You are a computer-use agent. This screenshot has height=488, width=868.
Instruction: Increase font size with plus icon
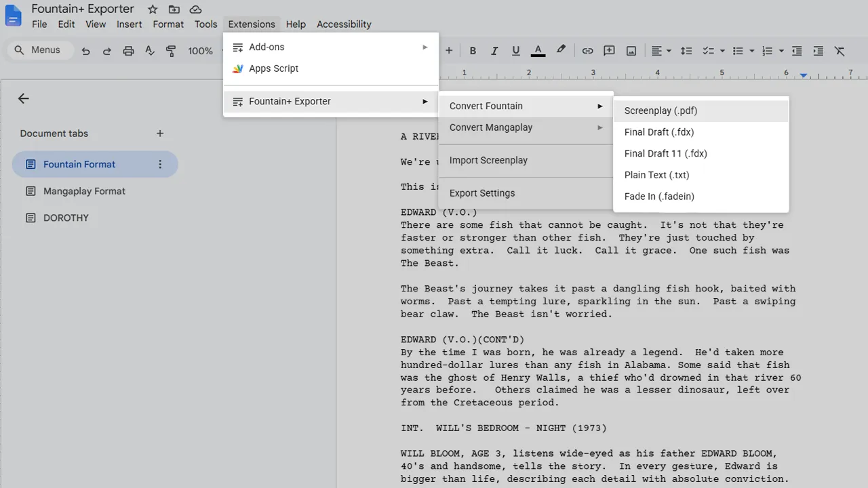448,51
